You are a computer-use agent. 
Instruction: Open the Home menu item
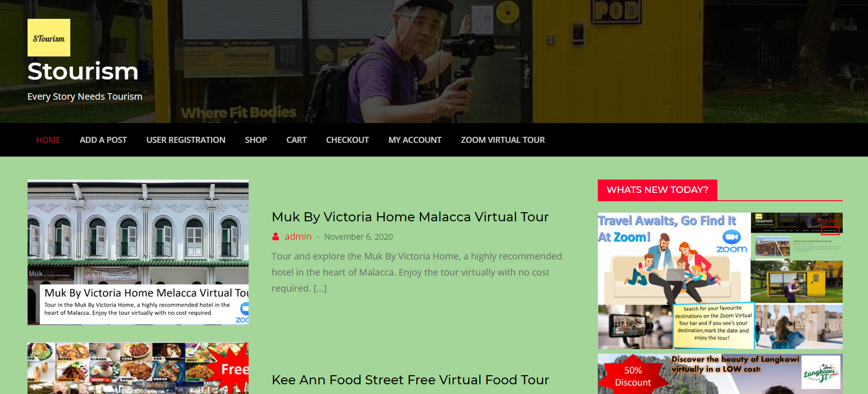[48, 140]
